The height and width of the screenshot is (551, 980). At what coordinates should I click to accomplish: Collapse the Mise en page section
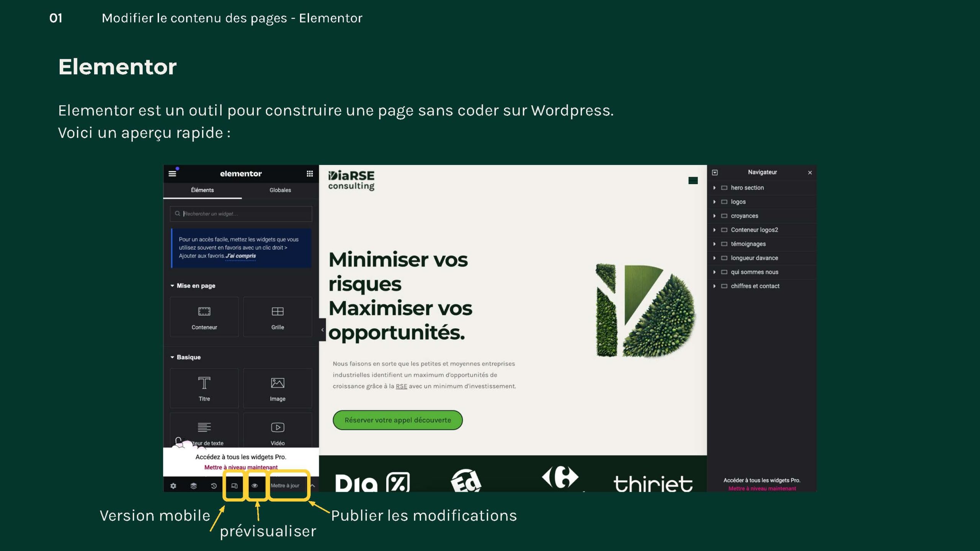click(x=193, y=286)
